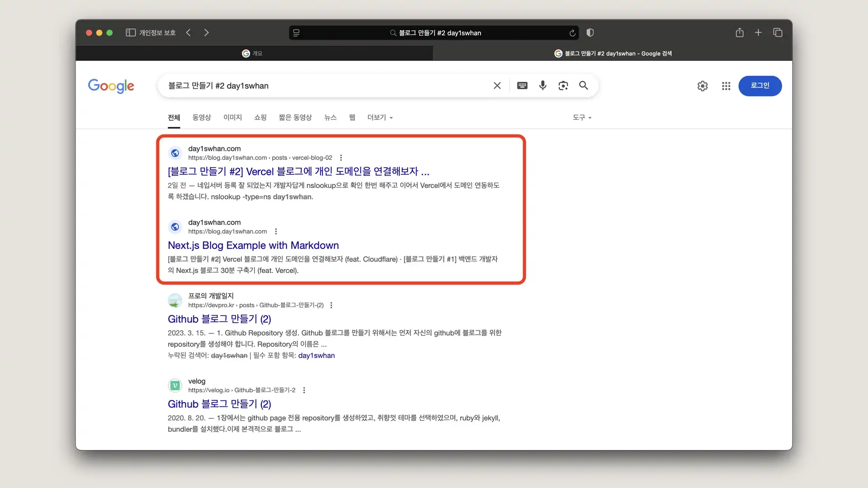Submit search with the magnifier icon
Image resolution: width=868 pixels, height=488 pixels.
coord(584,85)
